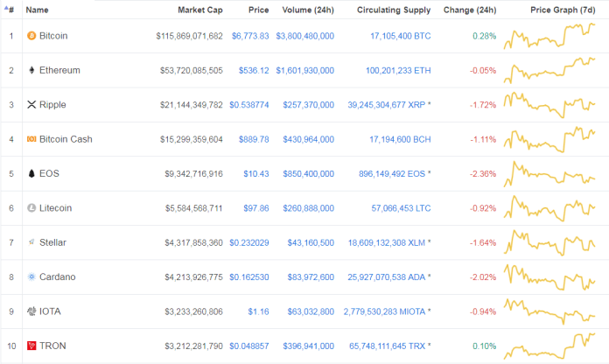
Task: Open the EOS name link
Action: click(49, 173)
